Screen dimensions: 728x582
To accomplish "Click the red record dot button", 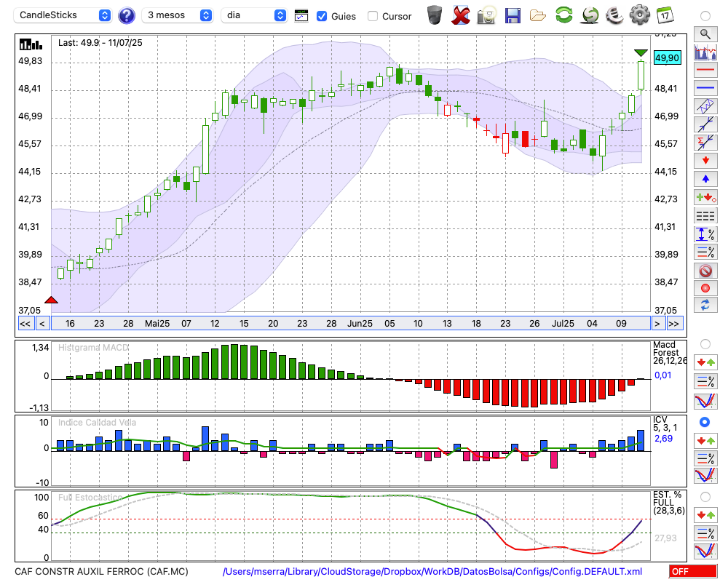I will click(x=705, y=288).
